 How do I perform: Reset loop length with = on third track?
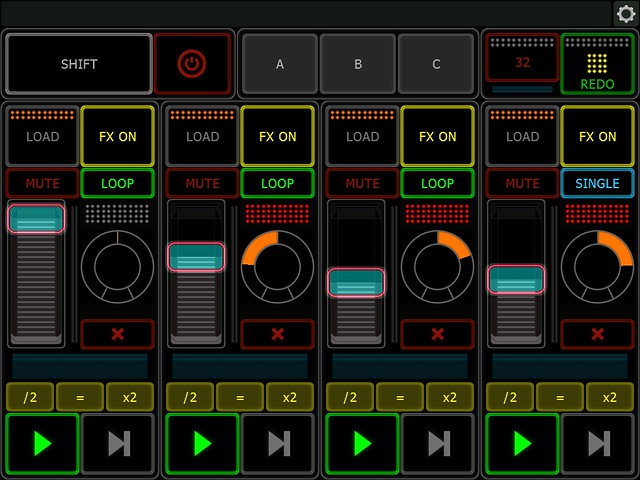(400, 397)
